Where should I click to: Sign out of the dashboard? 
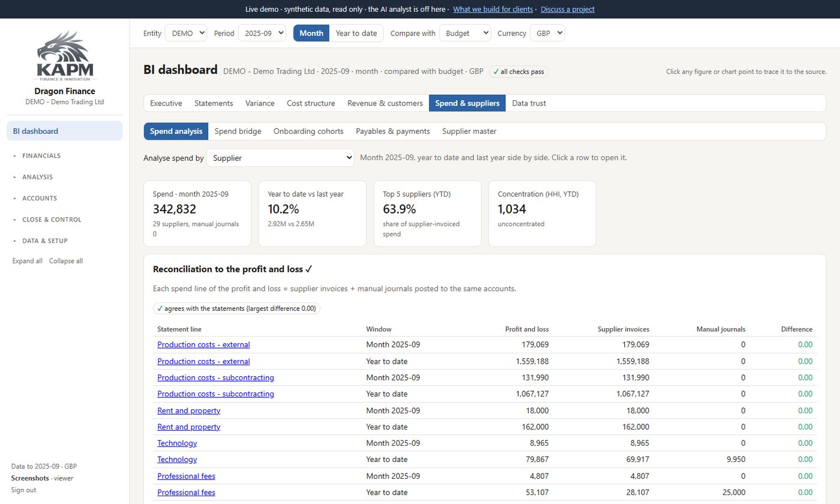[23, 490]
